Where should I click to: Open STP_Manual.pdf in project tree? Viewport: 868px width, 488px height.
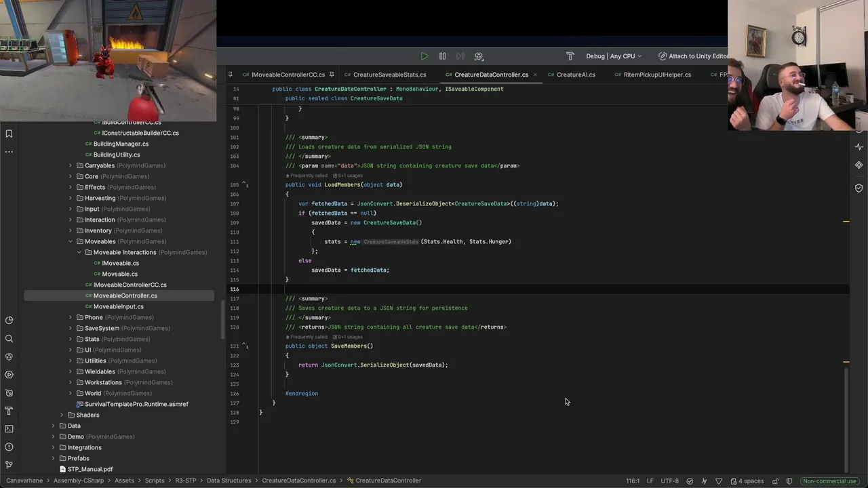click(x=90, y=469)
